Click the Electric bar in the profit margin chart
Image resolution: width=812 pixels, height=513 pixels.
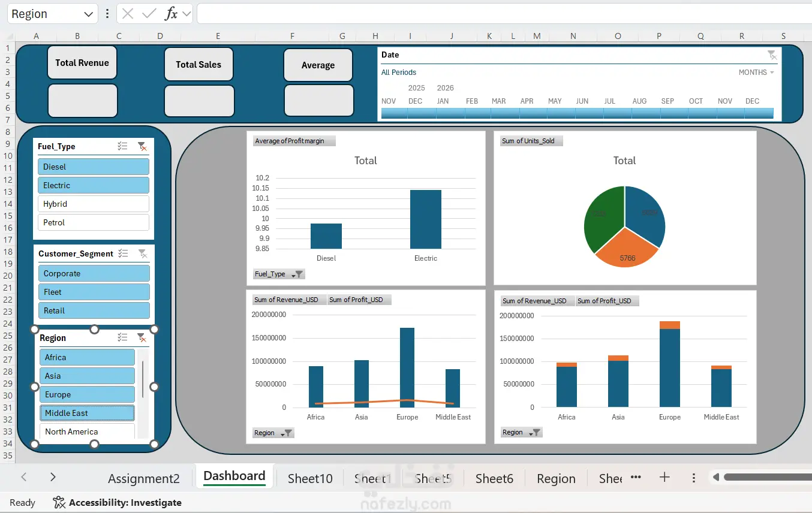coord(426,219)
